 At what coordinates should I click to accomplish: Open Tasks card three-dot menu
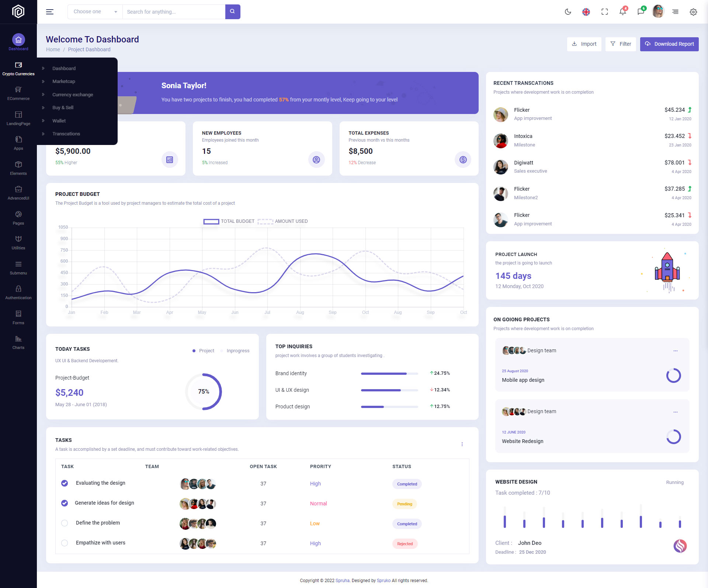pos(462,444)
